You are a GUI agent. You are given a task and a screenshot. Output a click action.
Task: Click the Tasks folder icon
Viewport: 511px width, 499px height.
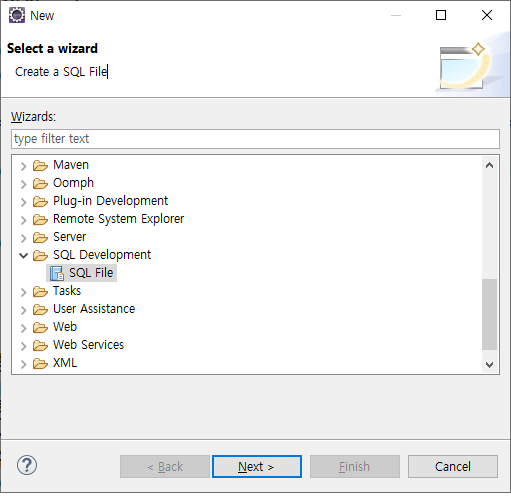tap(40, 291)
